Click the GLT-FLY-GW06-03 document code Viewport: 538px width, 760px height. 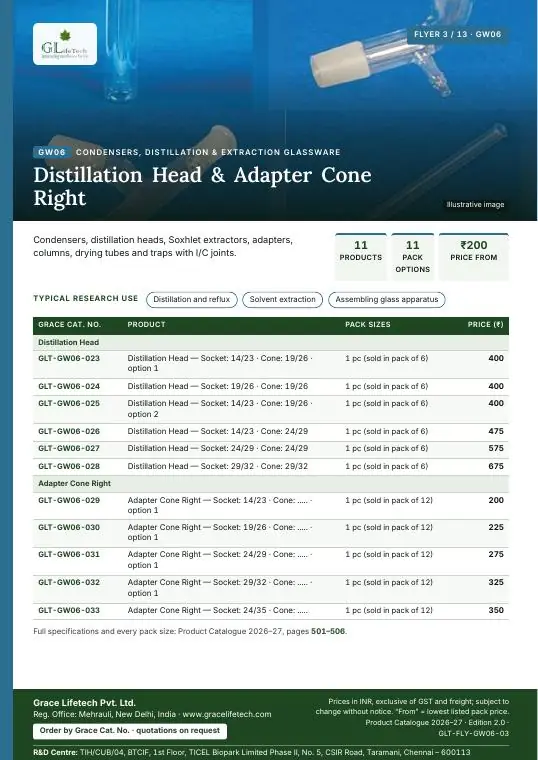tap(474, 733)
